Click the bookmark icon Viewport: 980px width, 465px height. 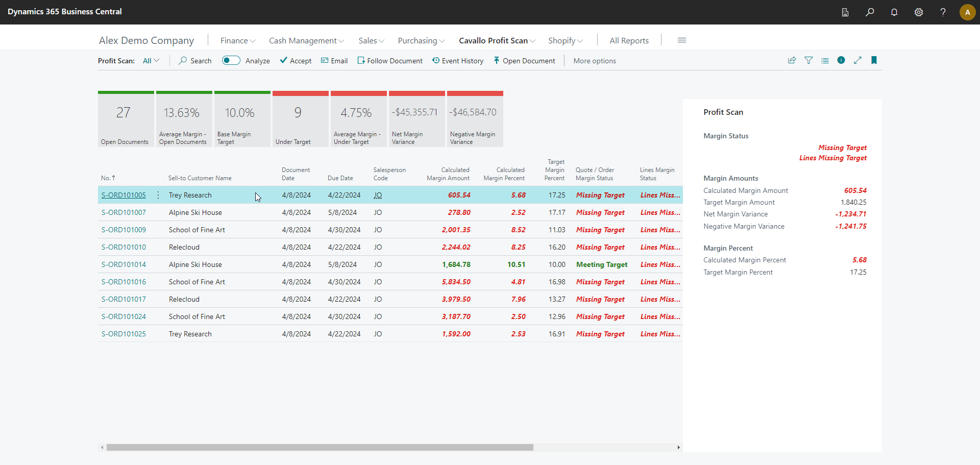point(874,60)
